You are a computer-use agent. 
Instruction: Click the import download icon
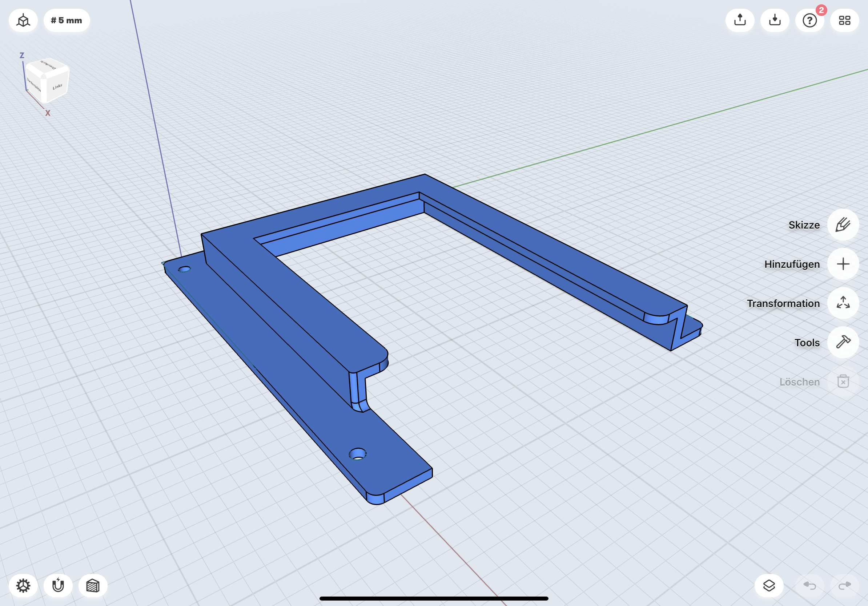pyautogui.click(x=775, y=20)
